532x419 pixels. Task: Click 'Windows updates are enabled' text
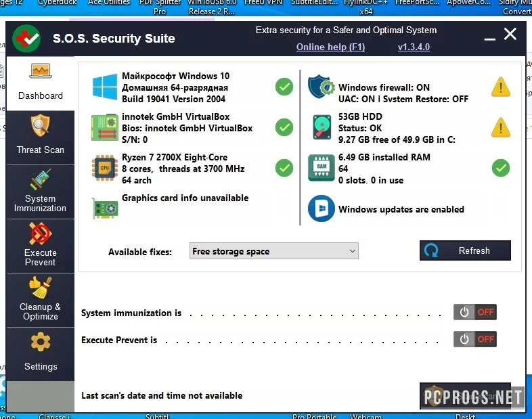(401, 209)
